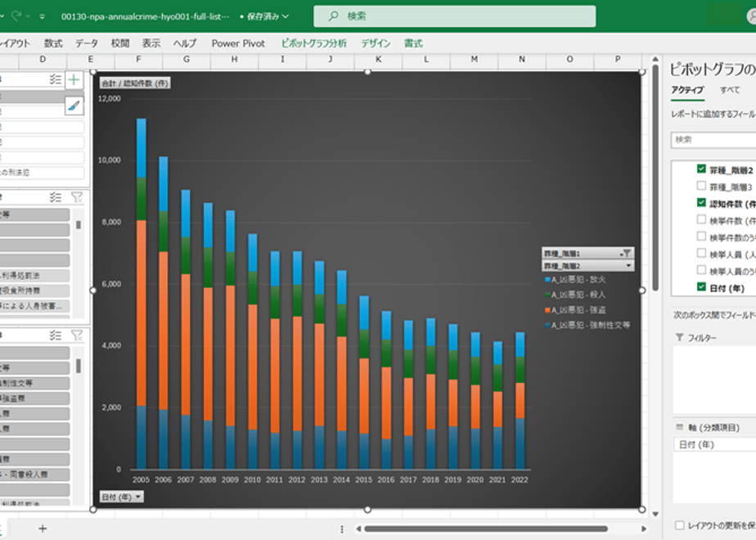This screenshot has height=540, width=756.
Task: Open the 日付 (年) axis field button
Action: click(121, 497)
